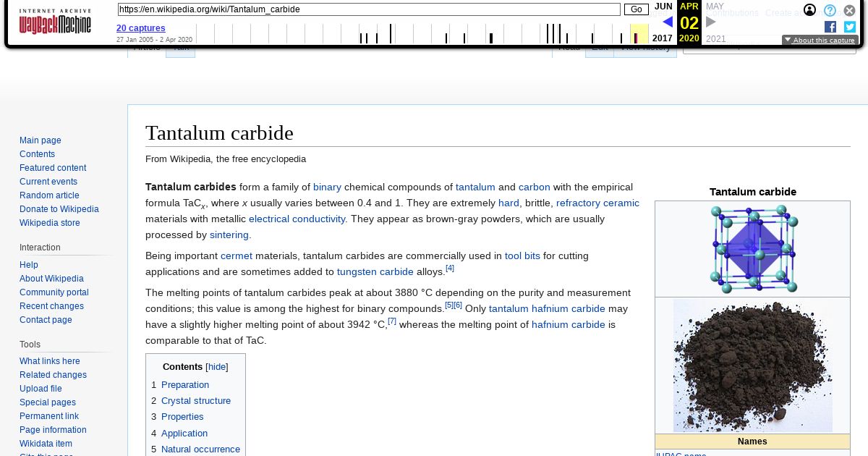Open Help in Interaction section
Image resolution: width=868 pixels, height=456 pixels.
point(29,265)
